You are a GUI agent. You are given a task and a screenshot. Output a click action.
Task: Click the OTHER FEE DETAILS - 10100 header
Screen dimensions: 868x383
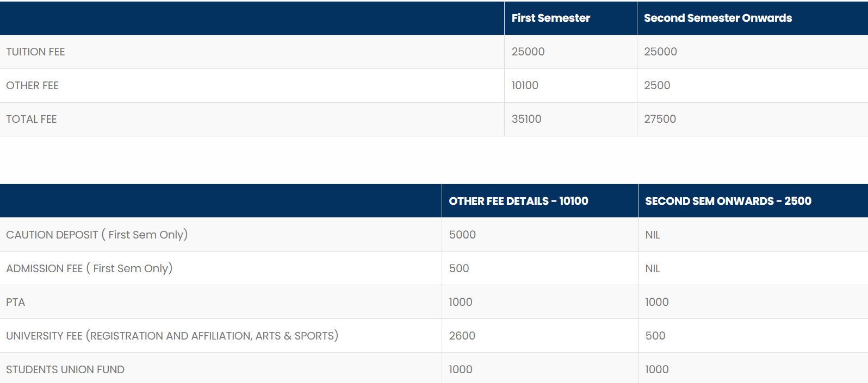click(518, 201)
